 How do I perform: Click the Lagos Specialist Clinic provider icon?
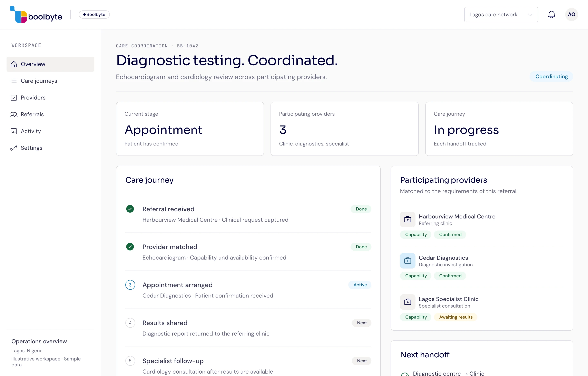408,302
